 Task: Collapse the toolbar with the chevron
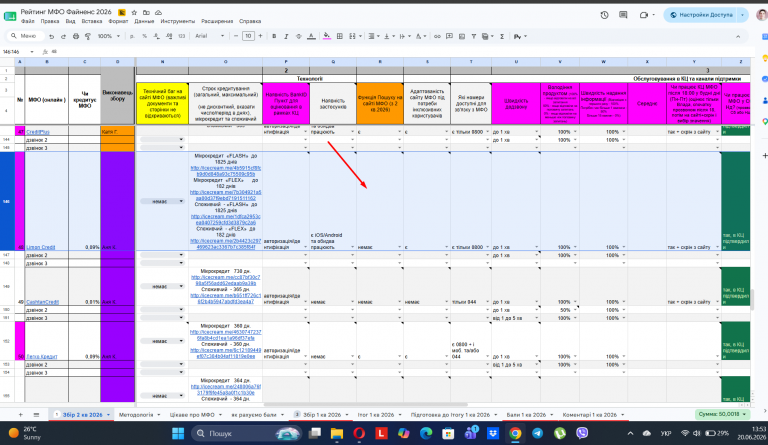(738, 36)
